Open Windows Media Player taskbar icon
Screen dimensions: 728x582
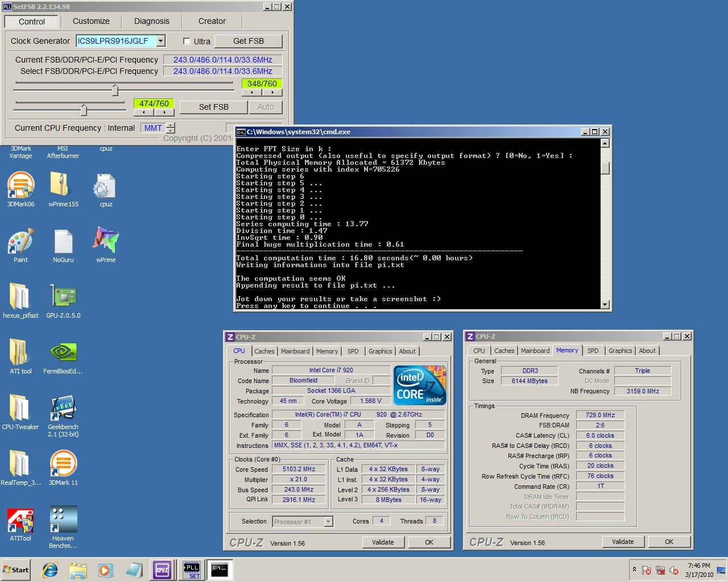pos(105,569)
